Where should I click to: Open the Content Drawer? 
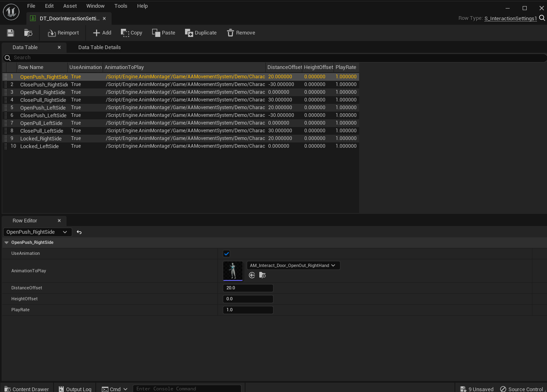point(27,389)
